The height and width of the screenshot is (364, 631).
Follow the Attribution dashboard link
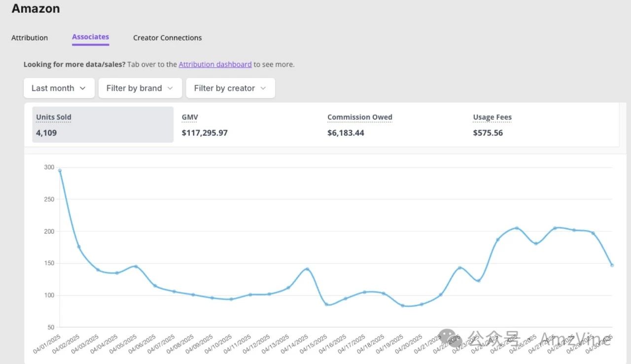coord(215,65)
